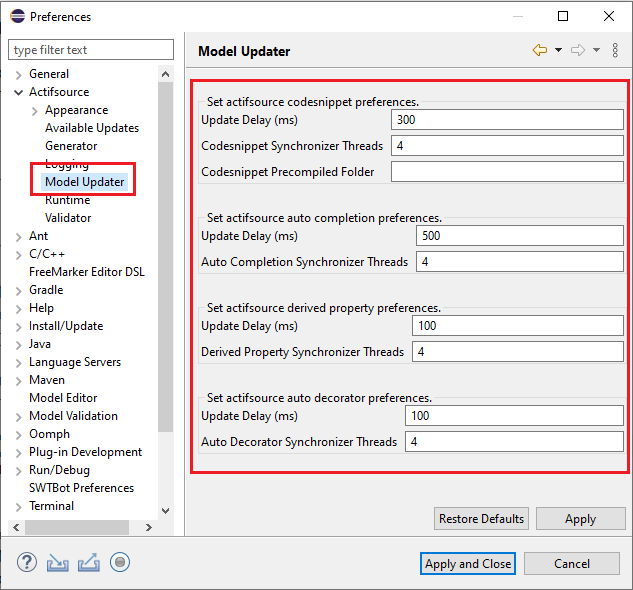Click Auto Completion Synchronizer Threads field
Screen dimensions: 633x590
(520, 262)
